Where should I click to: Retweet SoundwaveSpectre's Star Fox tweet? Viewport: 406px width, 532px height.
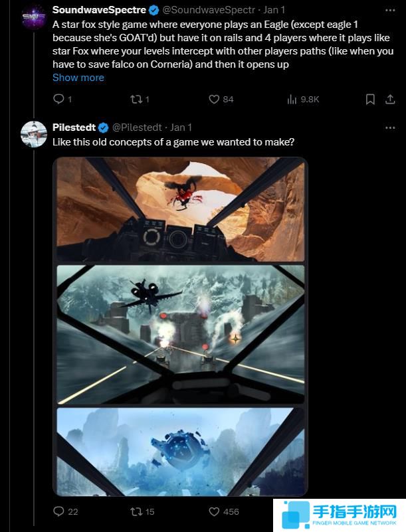coord(136,99)
